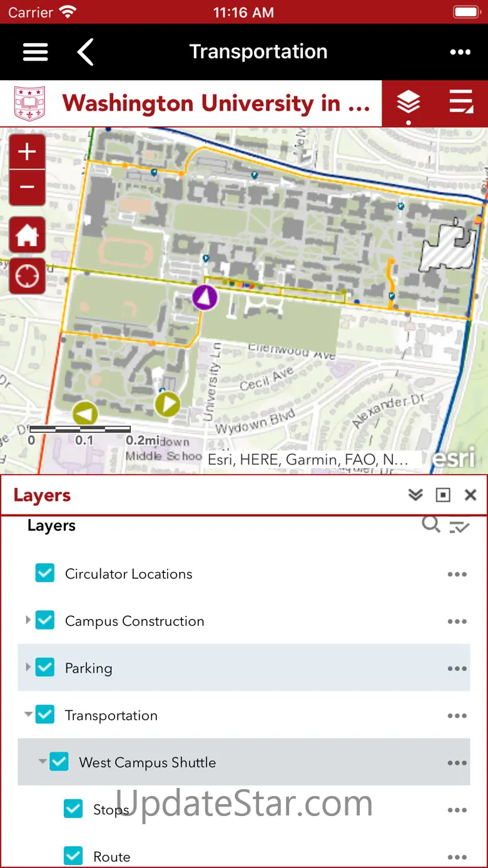Viewport: 488px width, 868px height.
Task: Close the Layers panel
Action: pyautogui.click(x=470, y=495)
